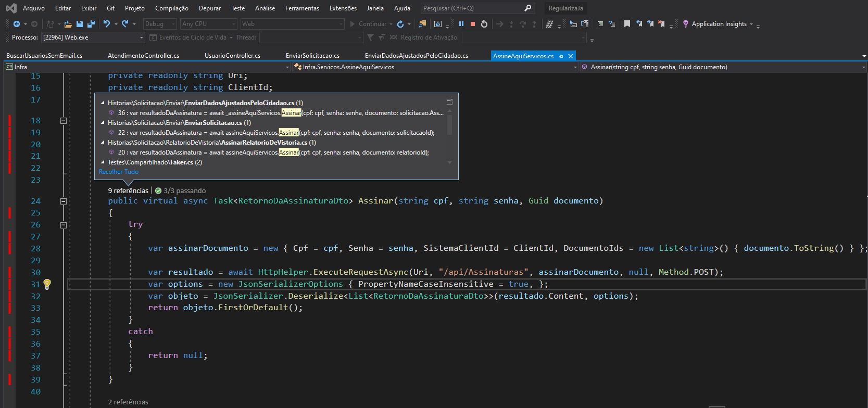Image resolution: width=868 pixels, height=408 pixels.
Task: Click the Redo arrow icon
Action: (125, 24)
